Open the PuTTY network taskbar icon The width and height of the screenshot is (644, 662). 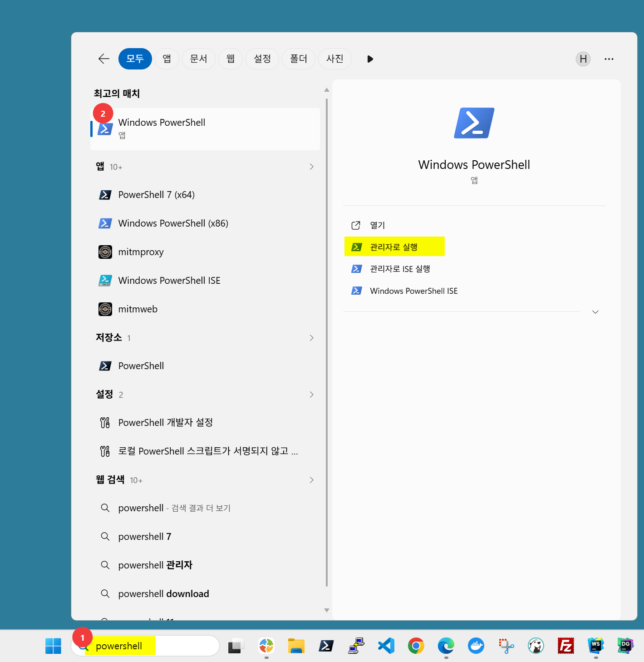pos(356,646)
